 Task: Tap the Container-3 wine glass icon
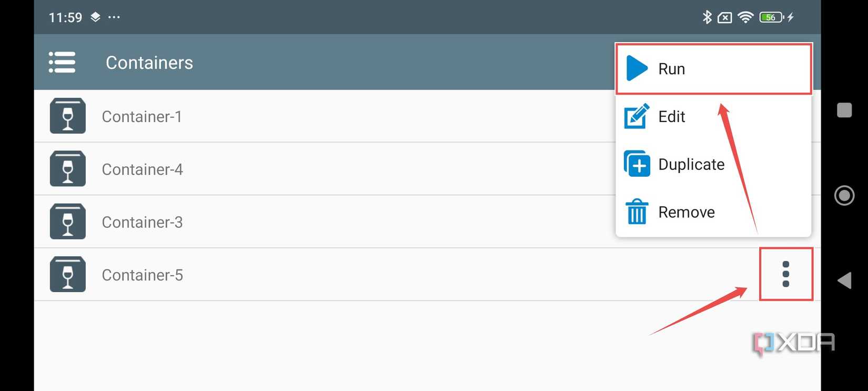click(68, 222)
